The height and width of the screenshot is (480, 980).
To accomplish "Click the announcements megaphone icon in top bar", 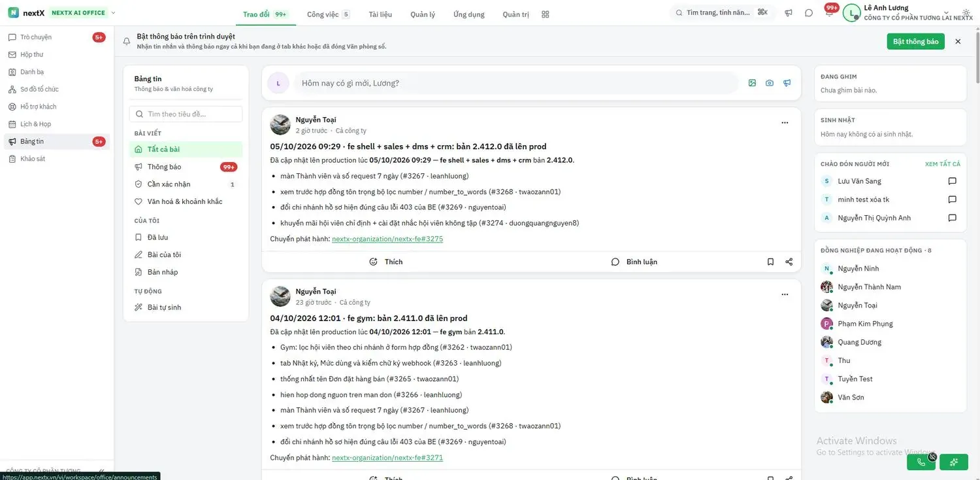I will click(x=789, y=12).
